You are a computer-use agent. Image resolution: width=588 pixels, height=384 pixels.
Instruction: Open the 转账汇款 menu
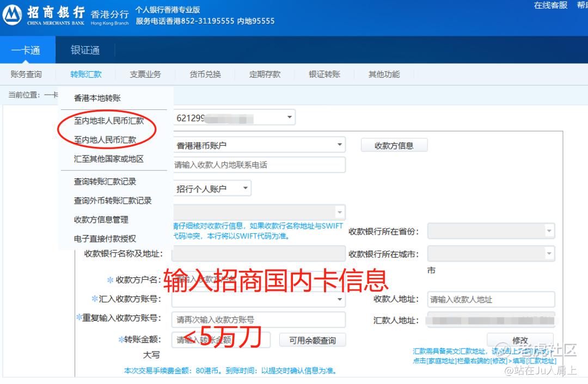pyautogui.click(x=86, y=74)
